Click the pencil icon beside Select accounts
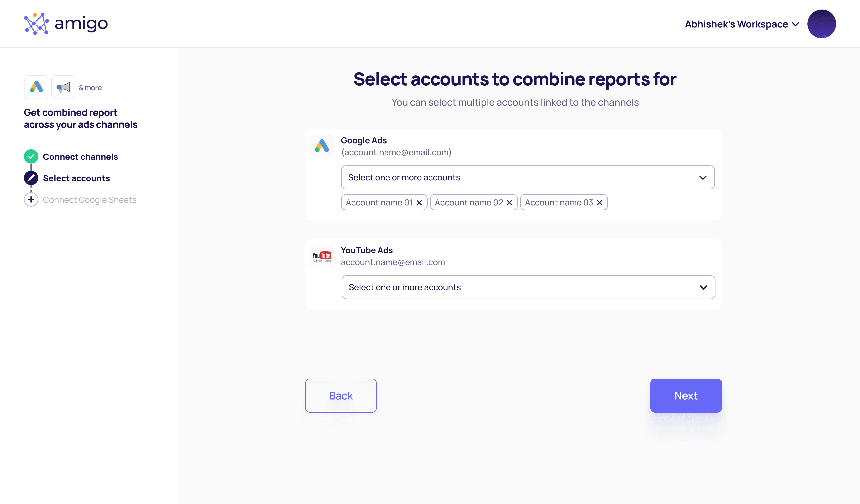 (x=31, y=178)
